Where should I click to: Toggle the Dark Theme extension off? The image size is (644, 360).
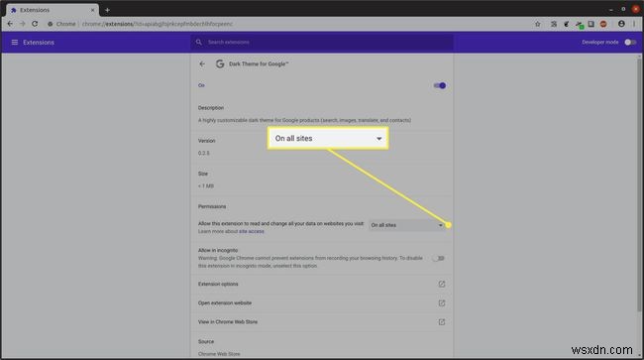(440, 85)
